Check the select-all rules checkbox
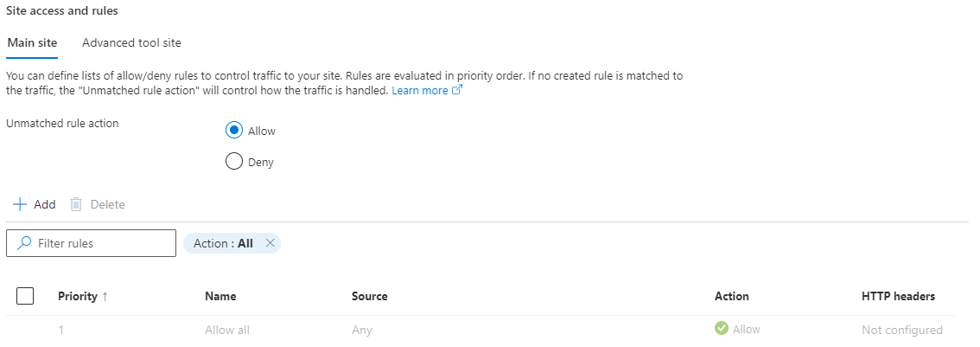The width and height of the screenshot is (980, 347). 25,296
